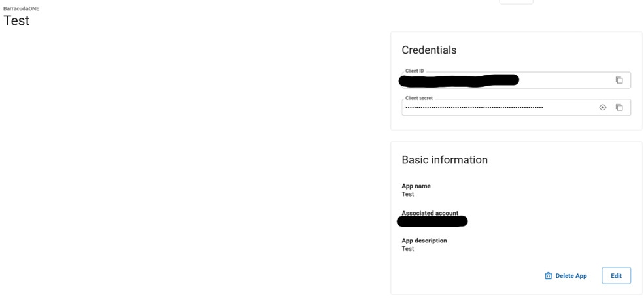Click the partially visible top button
644x300 pixels.
pos(516,2)
